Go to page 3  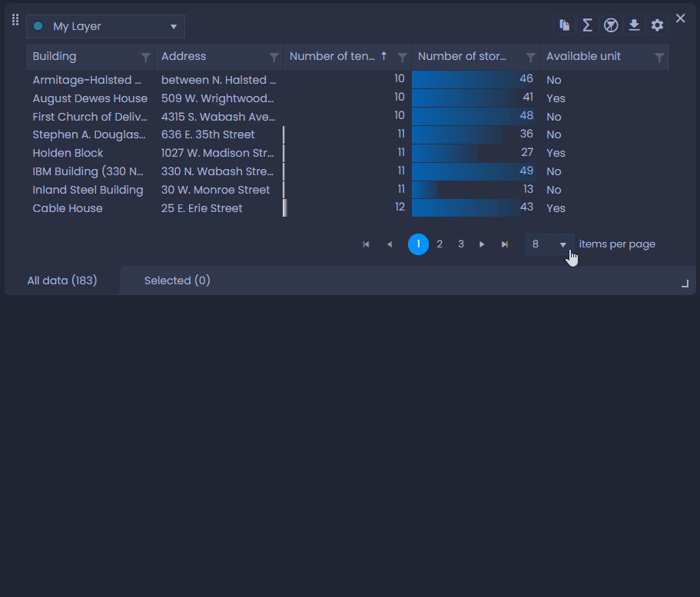(461, 244)
